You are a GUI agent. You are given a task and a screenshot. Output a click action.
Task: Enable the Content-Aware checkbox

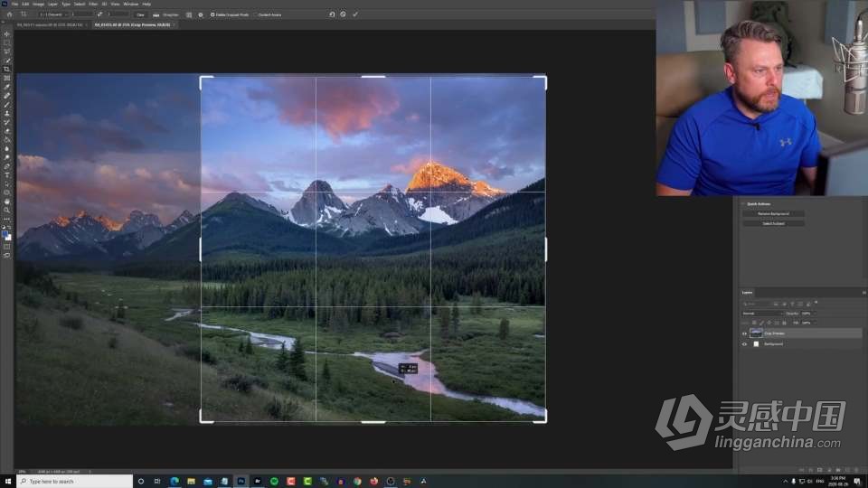pyautogui.click(x=255, y=15)
